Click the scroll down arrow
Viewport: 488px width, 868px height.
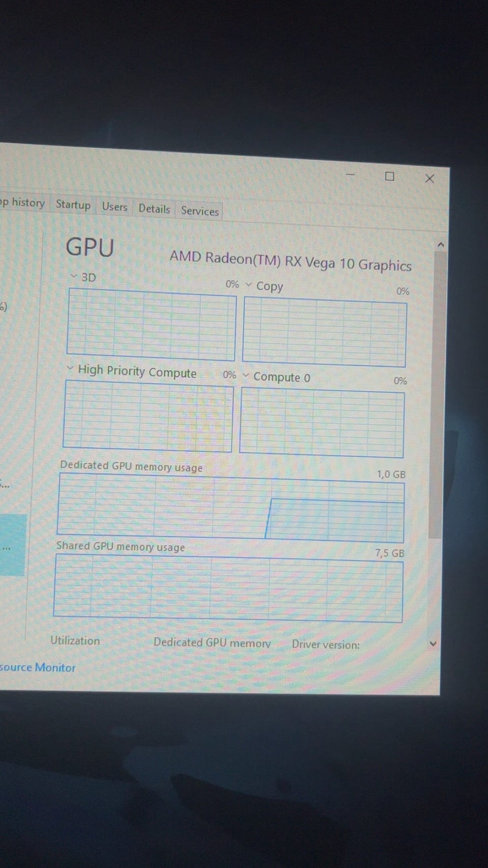click(x=433, y=643)
